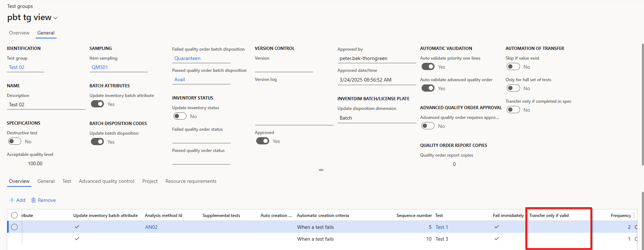
Task: Follow the AN02 analysis method link
Action: coord(151,227)
